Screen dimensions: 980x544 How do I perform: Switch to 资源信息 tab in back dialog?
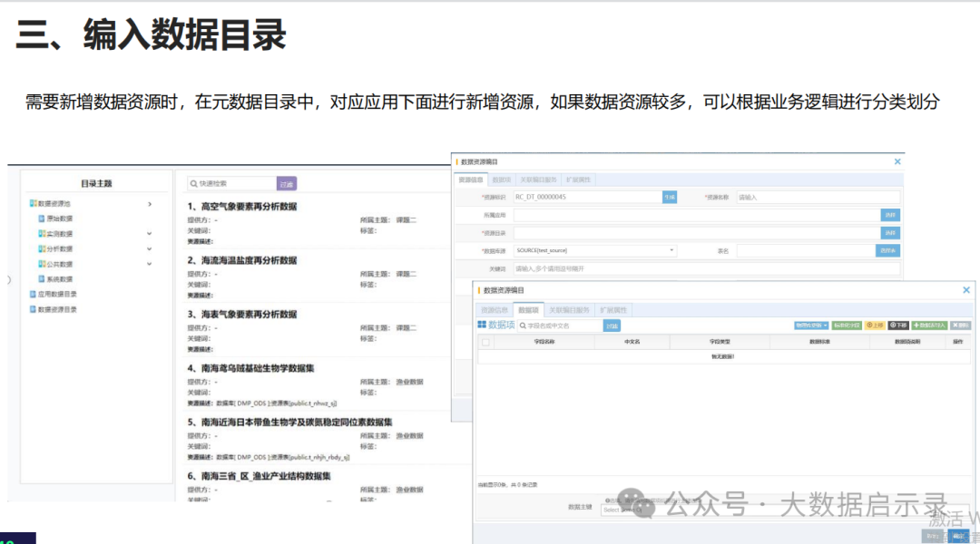471,180
